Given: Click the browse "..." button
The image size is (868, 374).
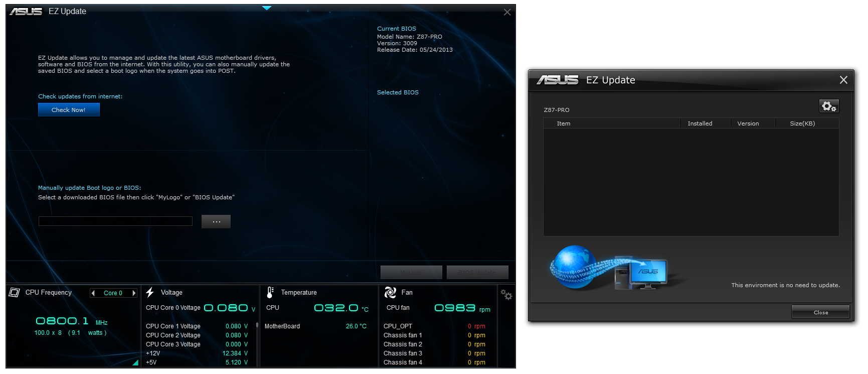Looking at the screenshot, I should pos(216,221).
